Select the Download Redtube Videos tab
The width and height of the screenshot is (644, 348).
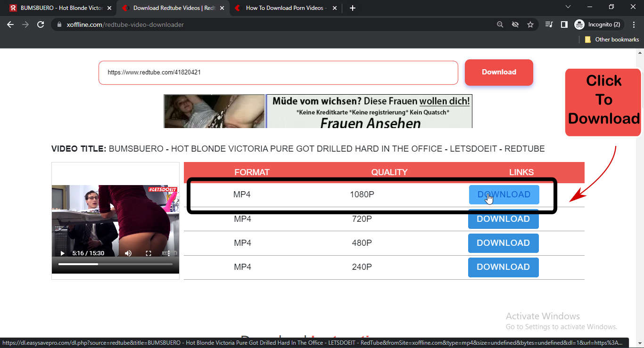tap(173, 8)
